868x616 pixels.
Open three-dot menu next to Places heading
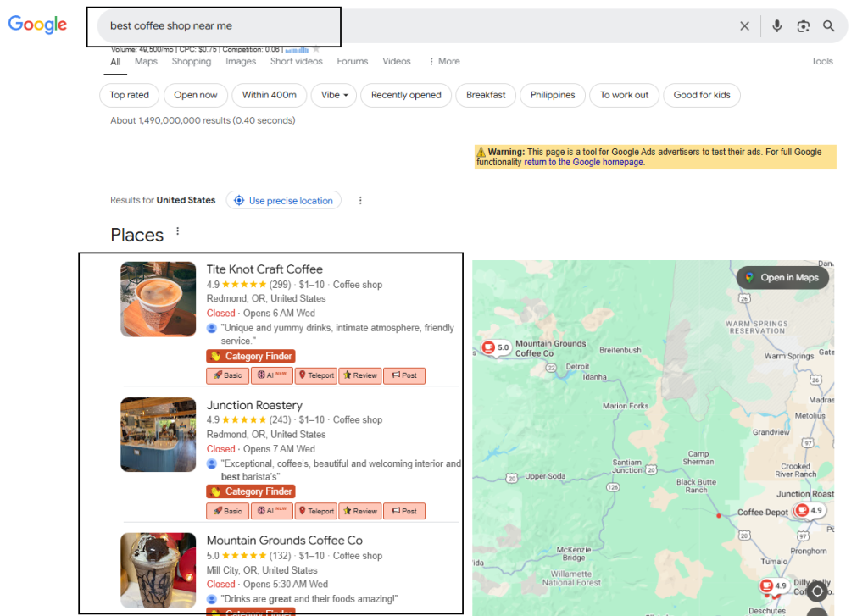click(x=178, y=231)
